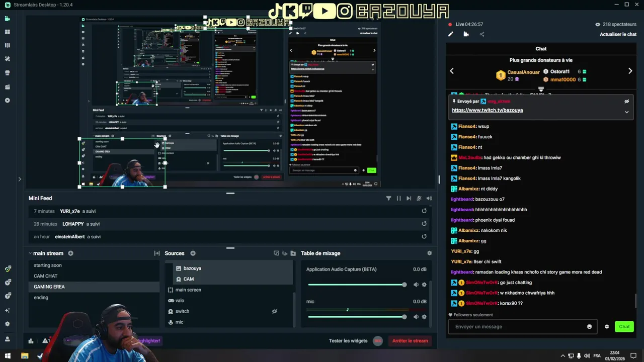Open the Studio Mode columns icon
Image resolution: width=644 pixels, height=362 pixels.
(7, 45)
